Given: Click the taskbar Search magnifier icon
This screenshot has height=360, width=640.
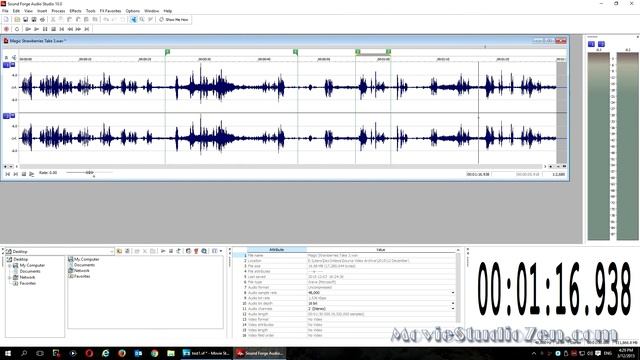Looking at the screenshot, I should click(24, 353).
